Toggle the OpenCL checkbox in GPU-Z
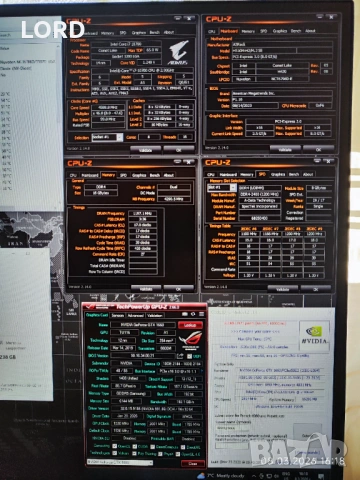Image resolution: width=360 pixels, height=480 pixels. 115,446
